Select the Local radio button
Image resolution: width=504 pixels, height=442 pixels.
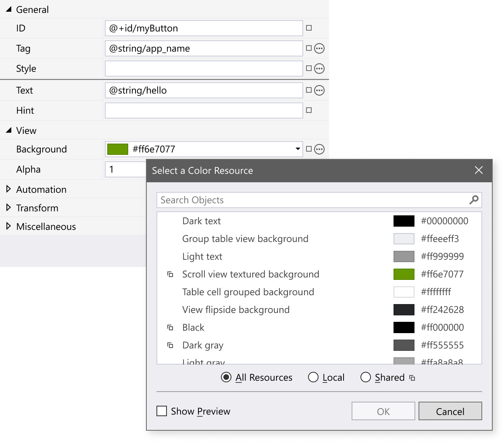point(313,377)
